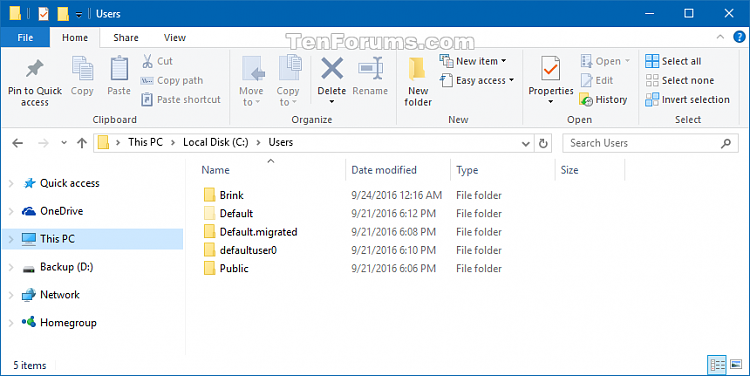
Task: Select OneDrive in the navigation pane
Action: (x=61, y=211)
